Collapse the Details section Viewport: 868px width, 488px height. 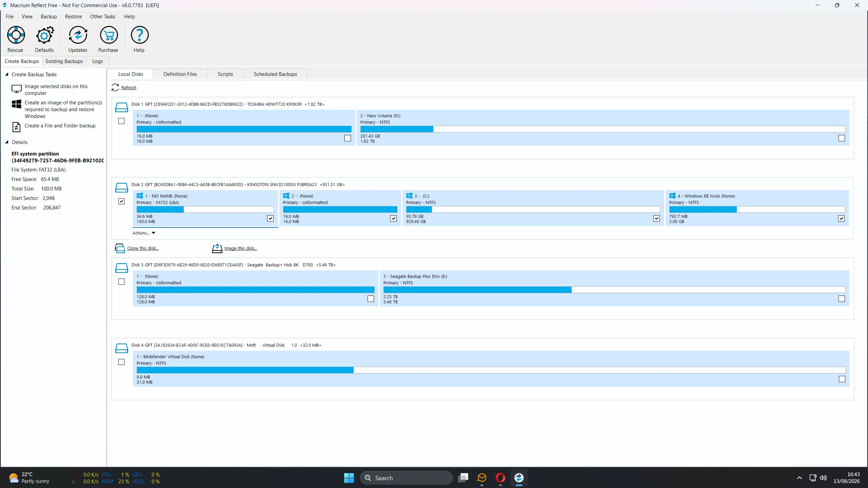click(x=6, y=142)
